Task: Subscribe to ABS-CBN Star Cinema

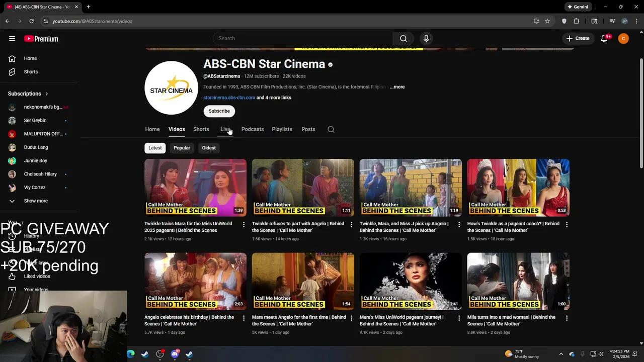Action: tap(219, 111)
